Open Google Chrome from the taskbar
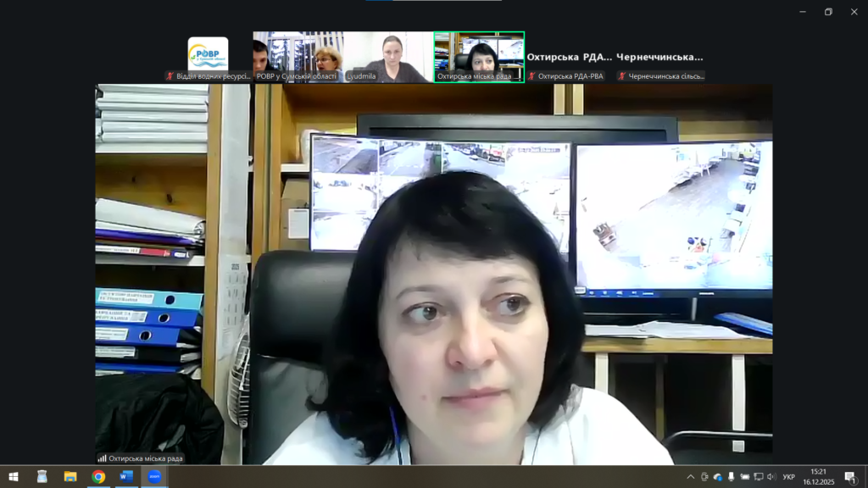This screenshot has height=488, width=868. (x=98, y=477)
